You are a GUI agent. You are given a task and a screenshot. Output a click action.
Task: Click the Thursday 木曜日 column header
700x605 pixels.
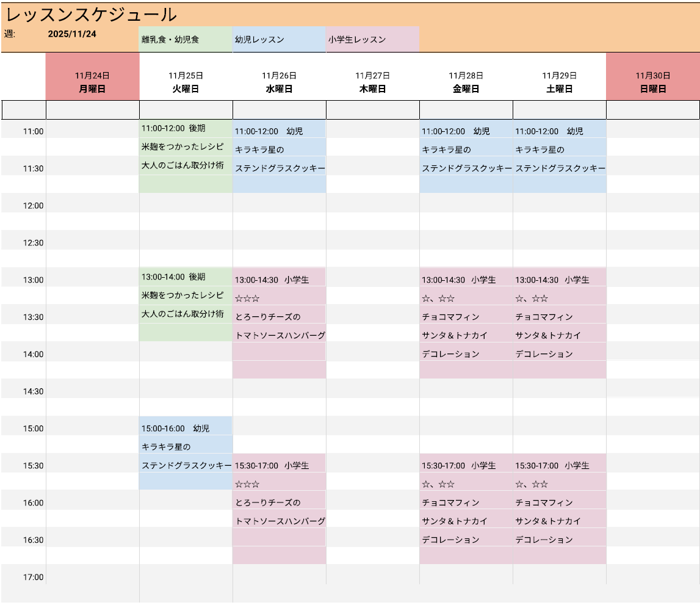coord(372,82)
